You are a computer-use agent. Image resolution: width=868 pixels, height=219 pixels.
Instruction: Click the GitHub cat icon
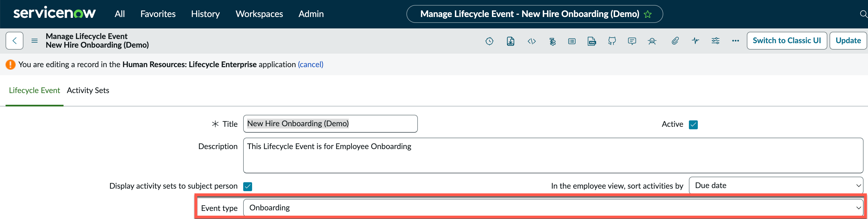[x=612, y=41]
